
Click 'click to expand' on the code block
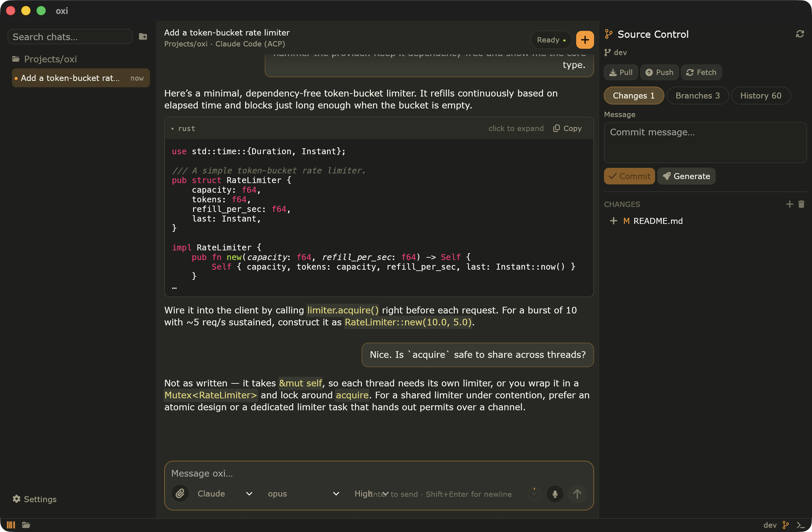point(516,128)
